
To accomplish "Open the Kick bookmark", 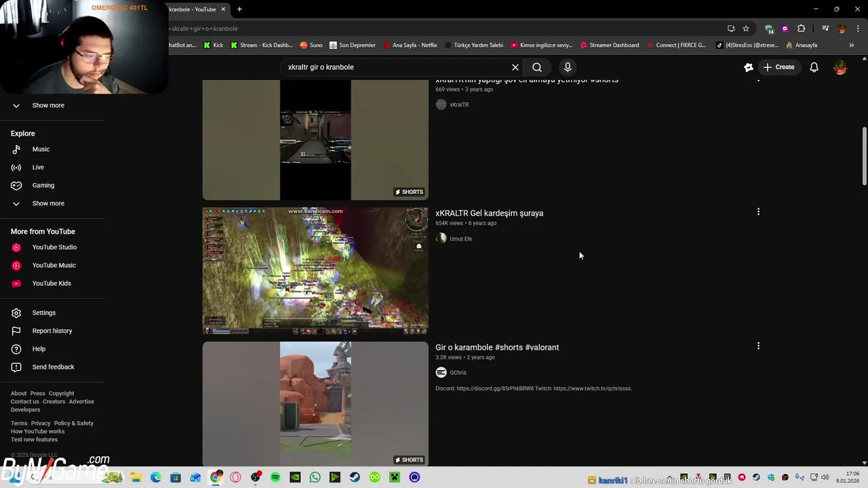I will (213, 45).
